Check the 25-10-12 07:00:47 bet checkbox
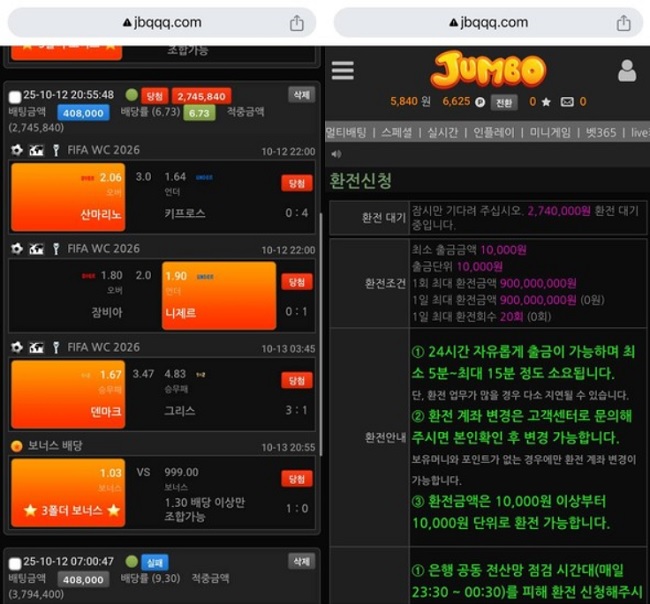 click(x=15, y=564)
